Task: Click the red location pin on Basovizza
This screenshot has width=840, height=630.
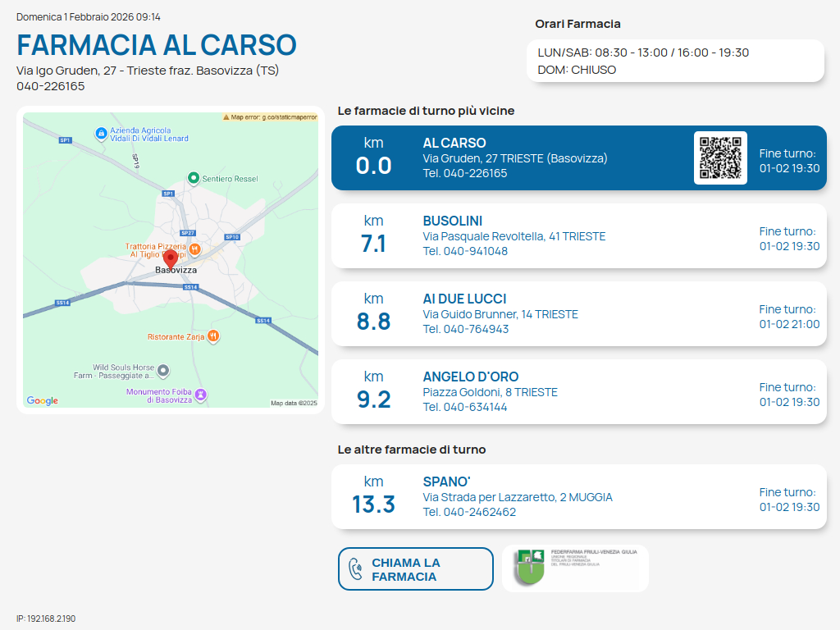Action: pos(171,258)
